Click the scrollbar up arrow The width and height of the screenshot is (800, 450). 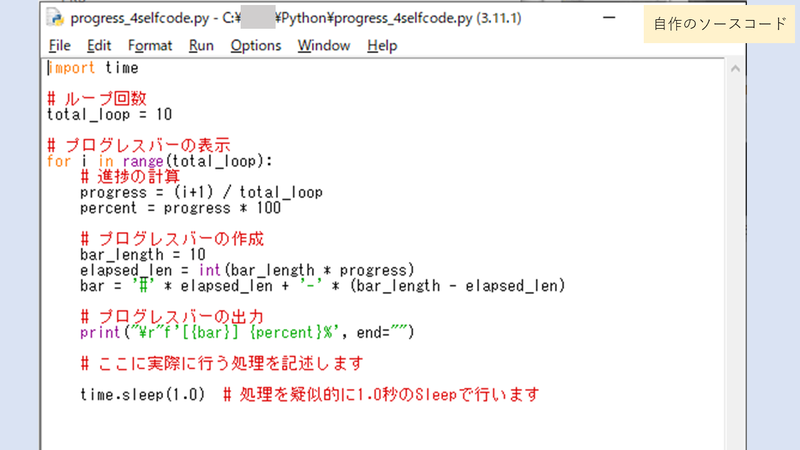(735, 68)
